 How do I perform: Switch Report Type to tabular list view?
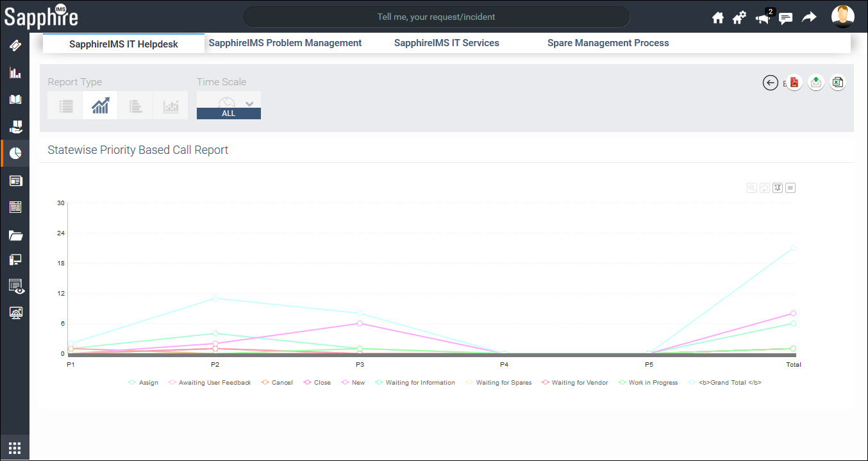65,105
